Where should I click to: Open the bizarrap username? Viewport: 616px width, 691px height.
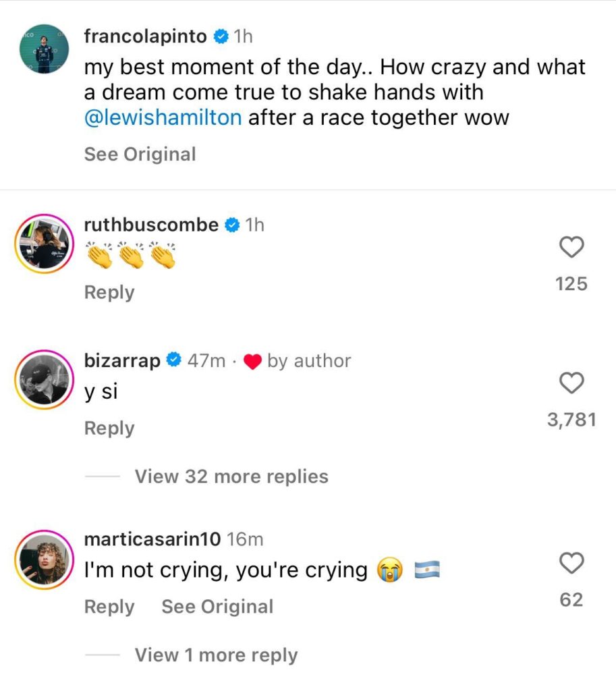pyautogui.click(x=122, y=361)
